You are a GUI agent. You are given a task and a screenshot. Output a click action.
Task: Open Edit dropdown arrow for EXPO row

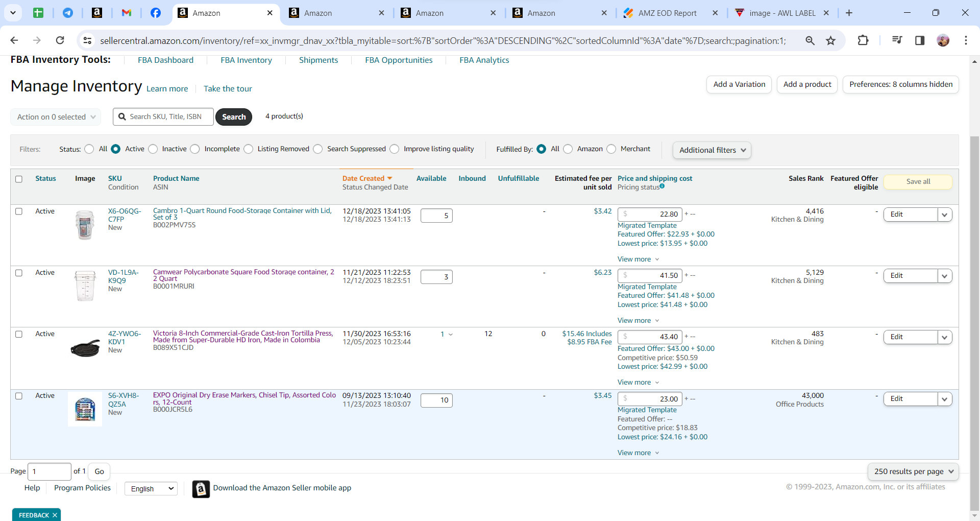[x=945, y=399]
